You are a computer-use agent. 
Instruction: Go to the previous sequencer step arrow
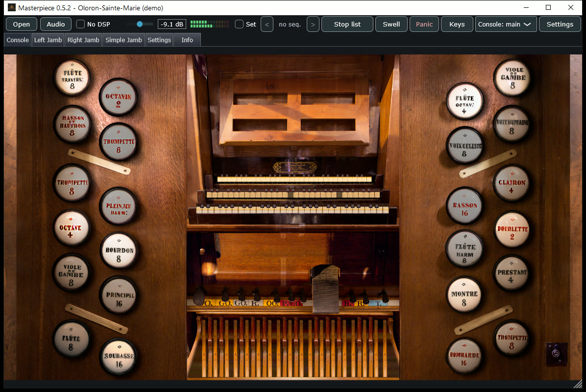tap(267, 24)
